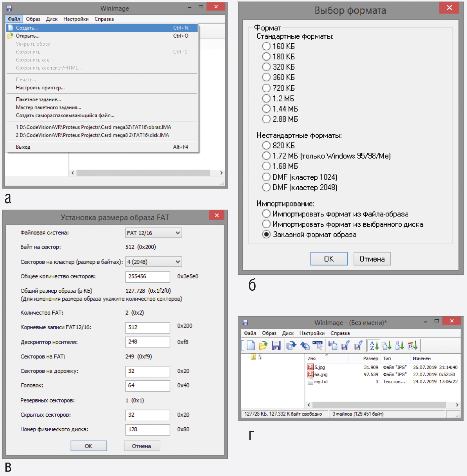
Task: Select the 1.44 МБ standard format
Action: click(x=266, y=109)
